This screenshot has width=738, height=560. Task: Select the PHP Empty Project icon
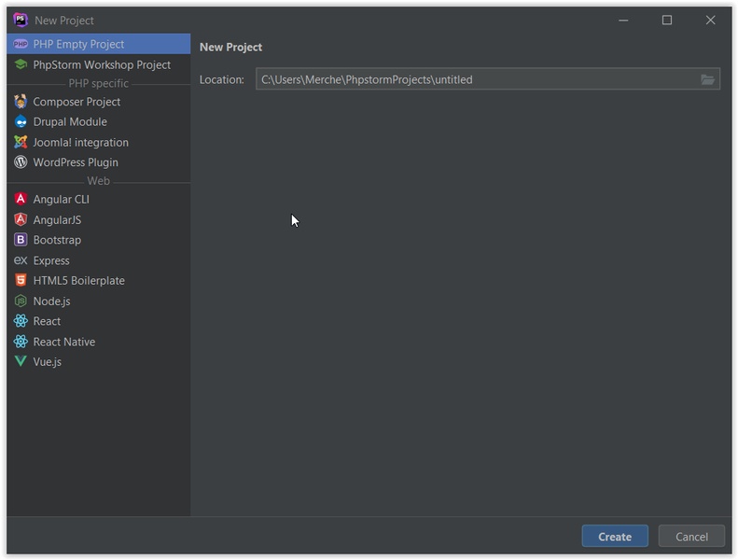click(x=21, y=44)
